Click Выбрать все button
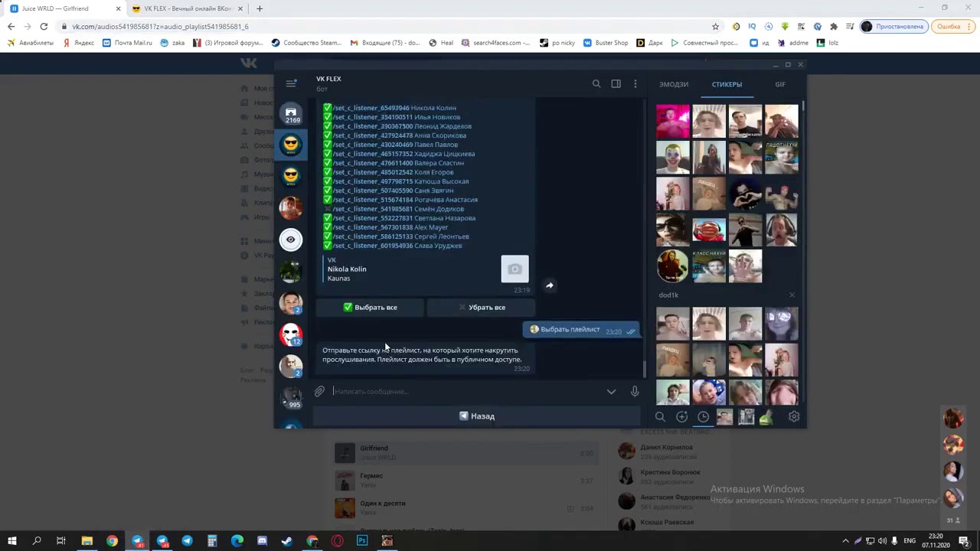Screen dimensions: 980x551 (371, 307)
